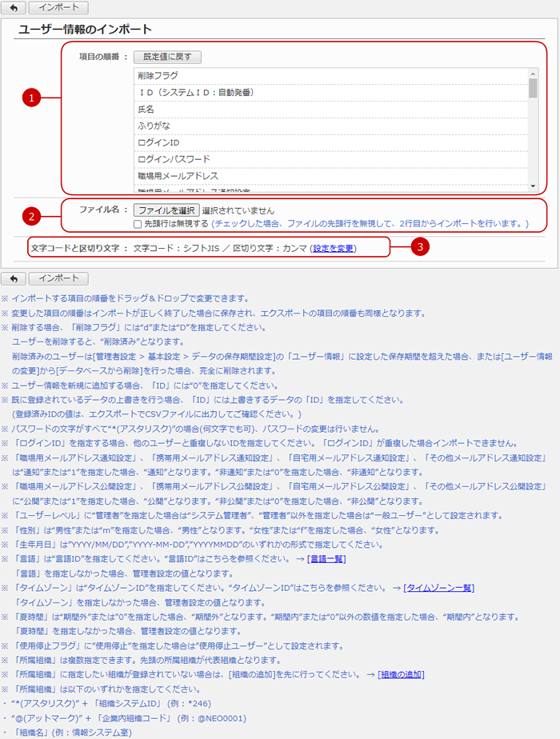
Task: Click the top インポート button
Action: (x=58, y=7)
